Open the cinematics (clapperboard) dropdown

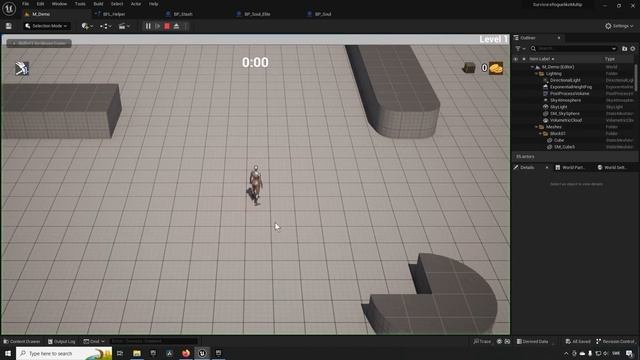pyautogui.click(x=124, y=26)
